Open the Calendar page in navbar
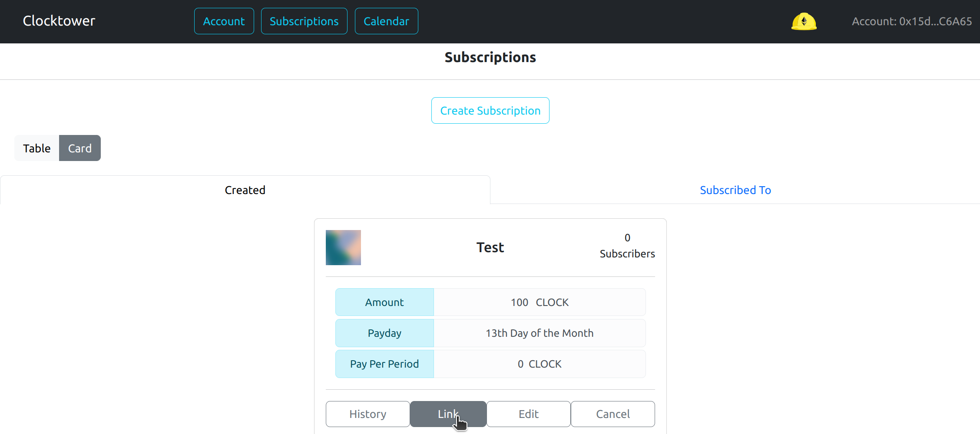Image resolution: width=980 pixels, height=434 pixels. tap(386, 21)
